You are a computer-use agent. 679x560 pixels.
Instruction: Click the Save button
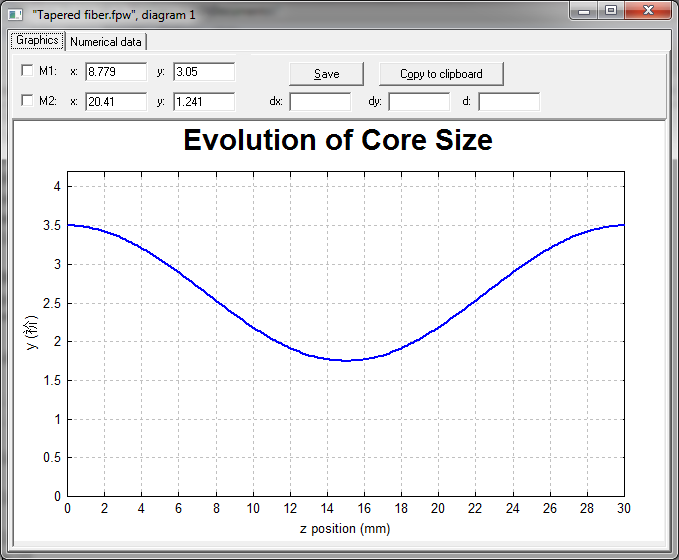[x=327, y=74]
